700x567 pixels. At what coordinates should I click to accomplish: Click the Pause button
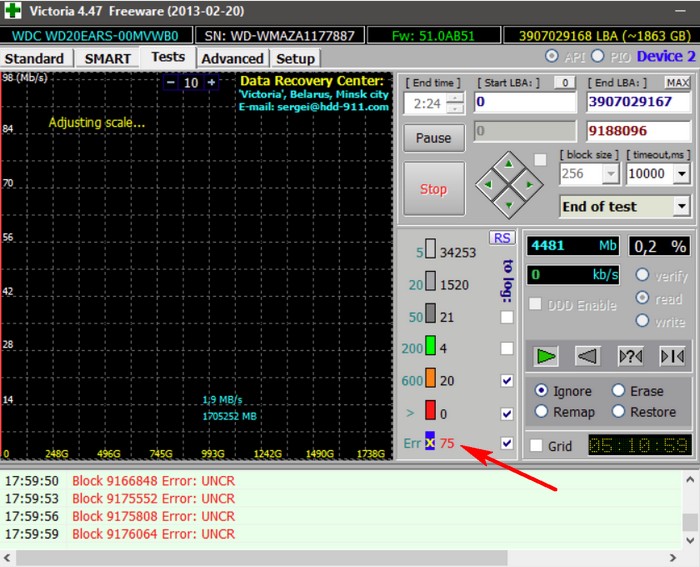pos(433,138)
